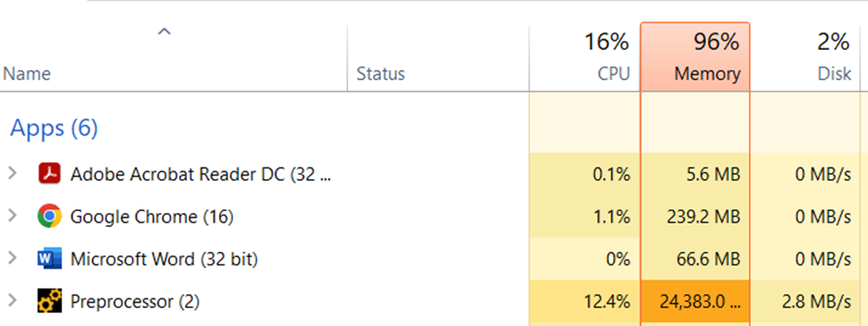
Task: Click the Preprocessor gears icon
Action: pos(49,302)
